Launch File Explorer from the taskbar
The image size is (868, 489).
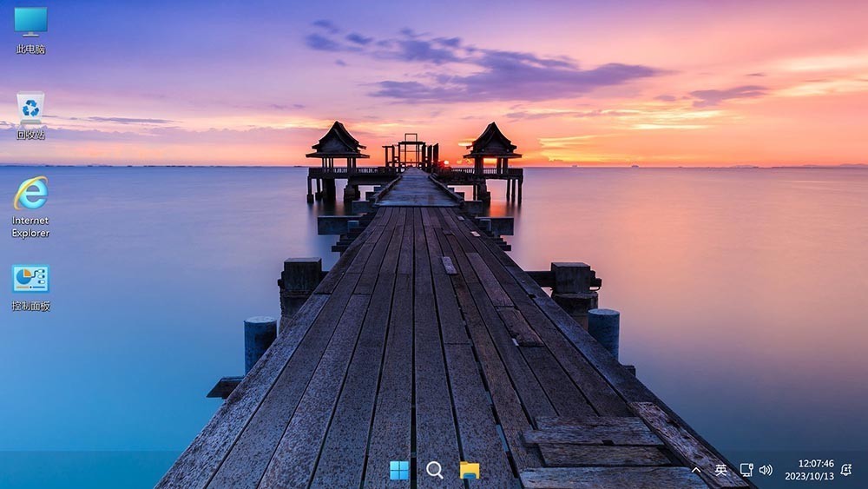(x=470, y=470)
